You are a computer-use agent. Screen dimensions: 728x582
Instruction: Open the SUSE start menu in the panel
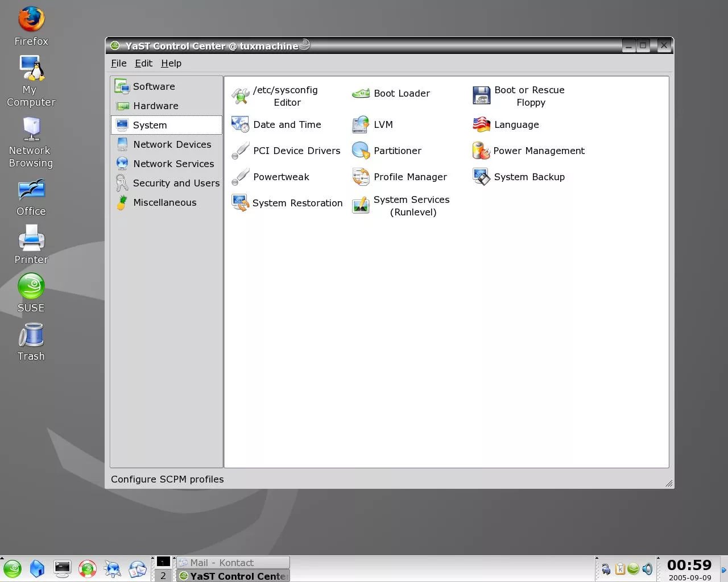(x=12, y=569)
